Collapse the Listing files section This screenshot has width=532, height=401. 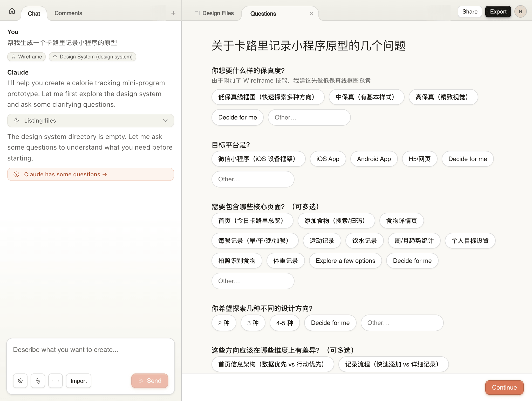[x=165, y=121]
